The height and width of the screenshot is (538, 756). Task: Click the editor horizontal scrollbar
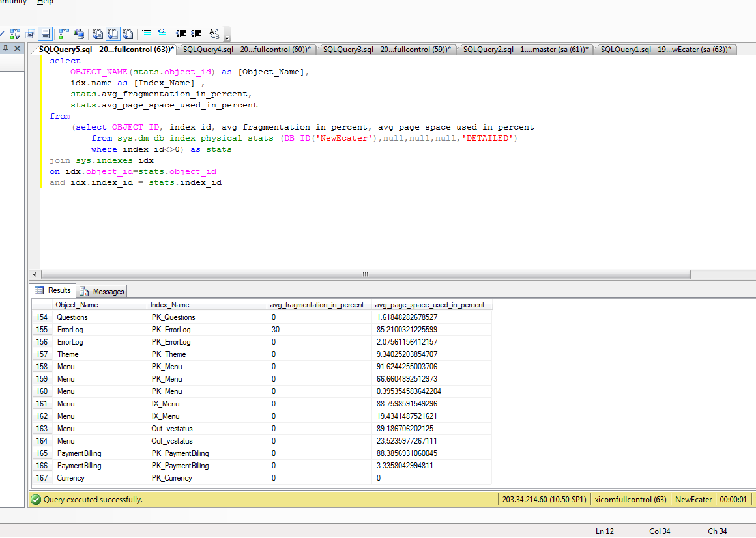(x=365, y=274)
